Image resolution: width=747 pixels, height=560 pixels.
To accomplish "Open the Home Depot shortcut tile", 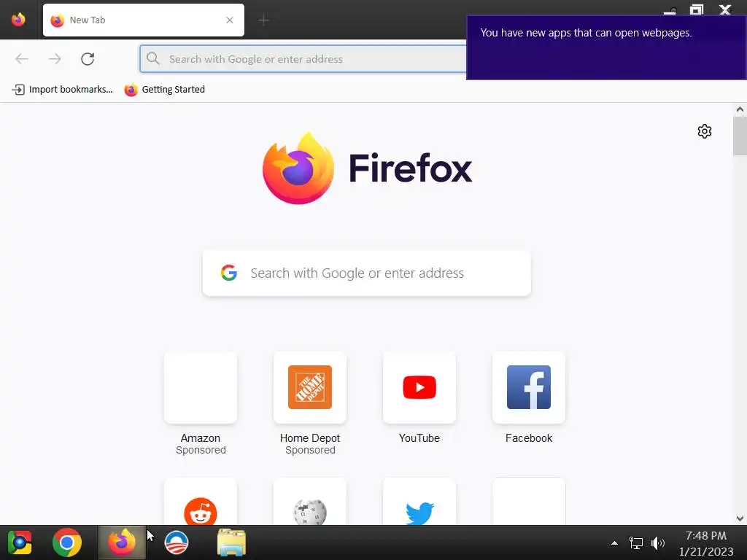I will (x=310, y=388).
